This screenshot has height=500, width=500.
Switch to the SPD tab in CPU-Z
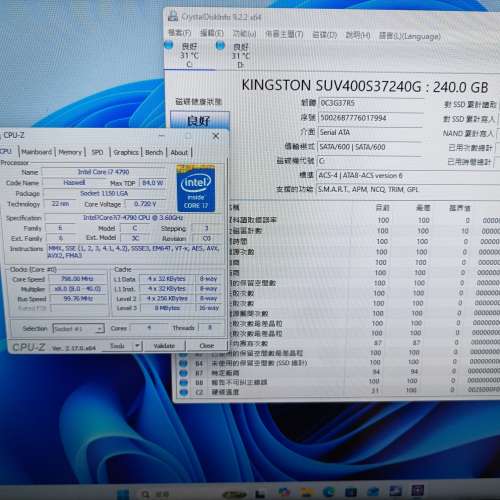(x=97, y=152)
